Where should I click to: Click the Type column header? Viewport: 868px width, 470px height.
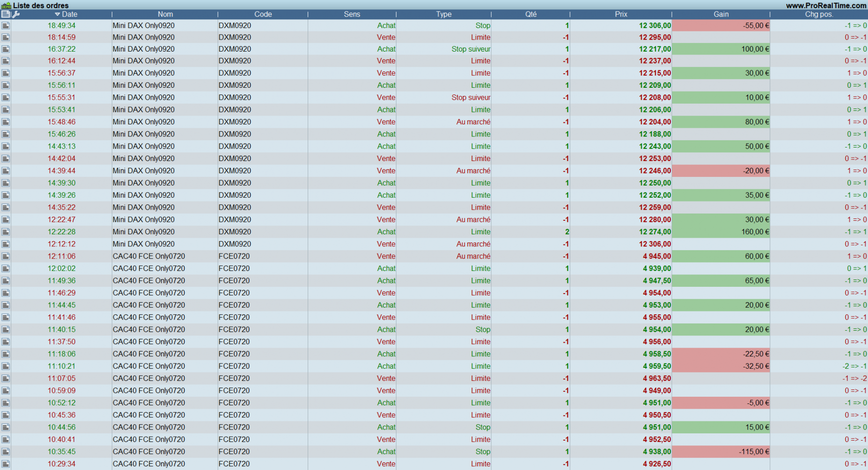coord(444,14)
